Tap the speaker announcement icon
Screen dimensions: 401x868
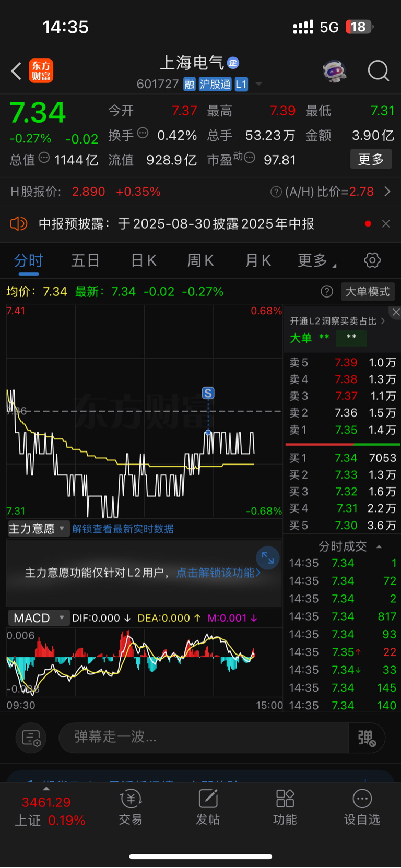pos(18,224)
